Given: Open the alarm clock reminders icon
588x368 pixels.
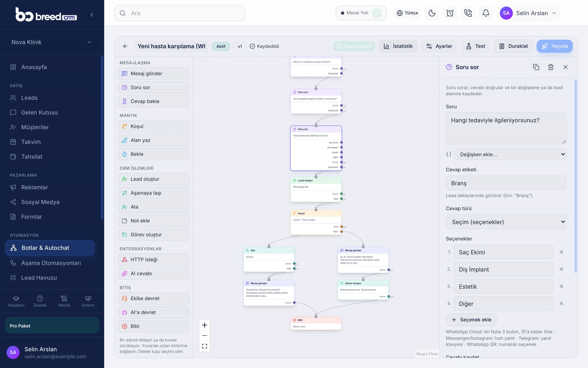Looking at the screenshot, I should point(450,13).
